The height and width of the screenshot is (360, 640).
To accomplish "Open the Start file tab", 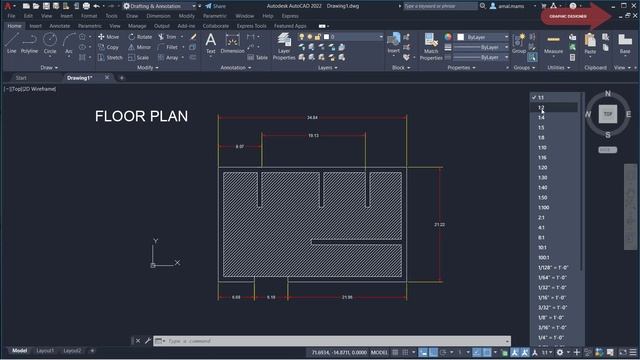I will coord(21,78).
